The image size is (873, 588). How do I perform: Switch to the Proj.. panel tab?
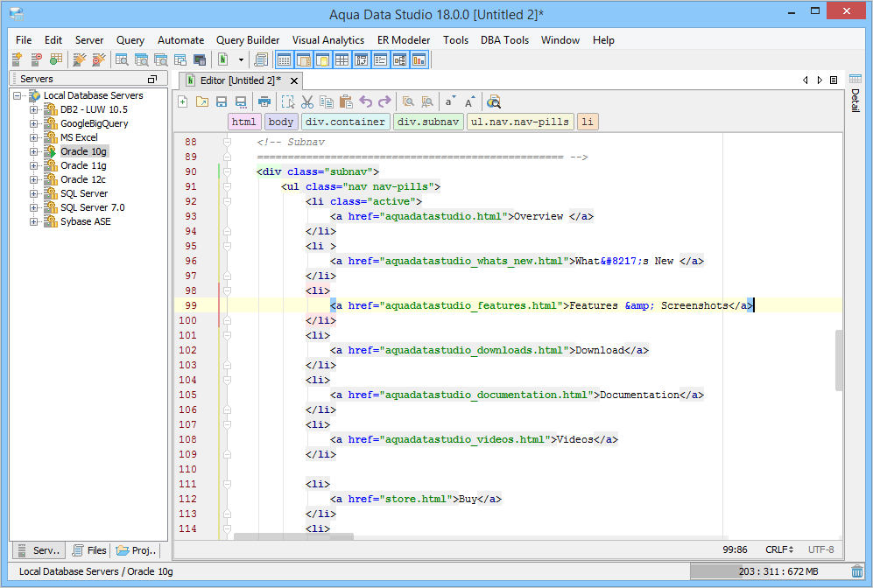pyautogui.click(x=136, y=550)
